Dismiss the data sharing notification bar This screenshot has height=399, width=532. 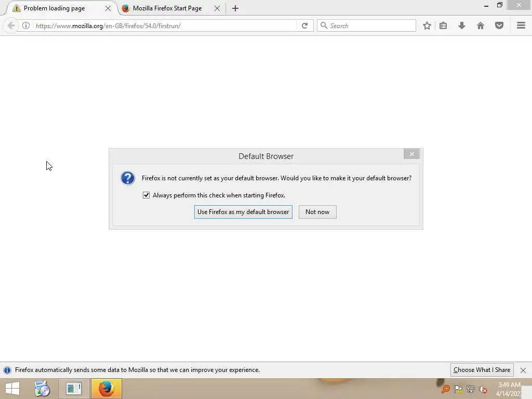click(523, 370)
